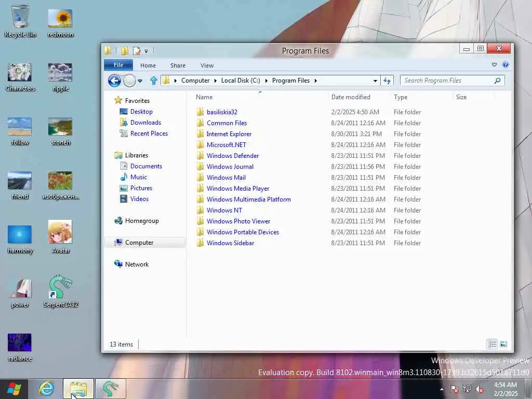Select Network in the navigation pane
Image resolution: width=532 pixels, height=399 pixels.
pos(137,264)
